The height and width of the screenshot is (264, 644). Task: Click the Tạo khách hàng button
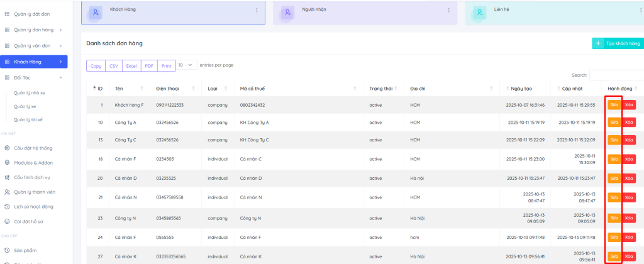click(x=618, y=43)
